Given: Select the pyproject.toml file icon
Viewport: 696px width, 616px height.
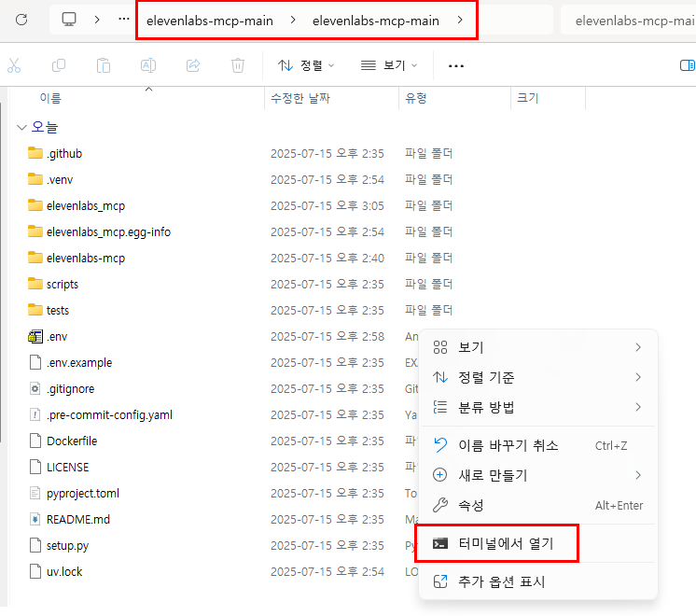Looking at the screenshot, I should [x=35, y=494].
